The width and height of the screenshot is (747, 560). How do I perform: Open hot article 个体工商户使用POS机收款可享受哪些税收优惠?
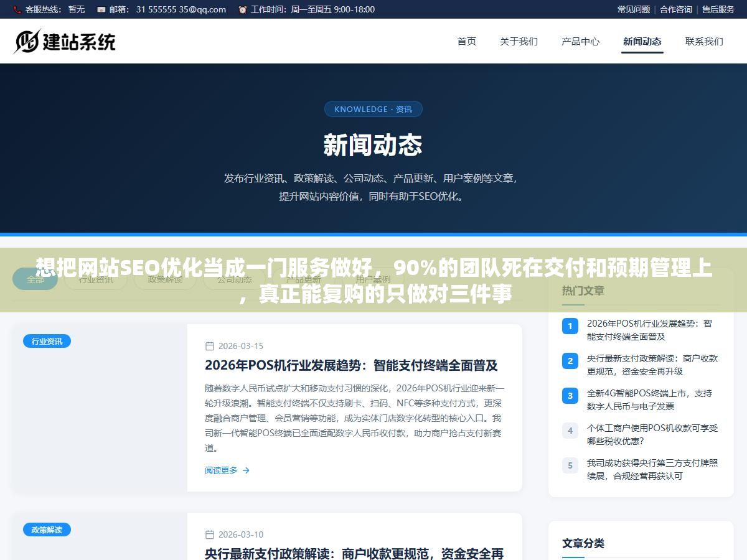[x=652, y=434]
